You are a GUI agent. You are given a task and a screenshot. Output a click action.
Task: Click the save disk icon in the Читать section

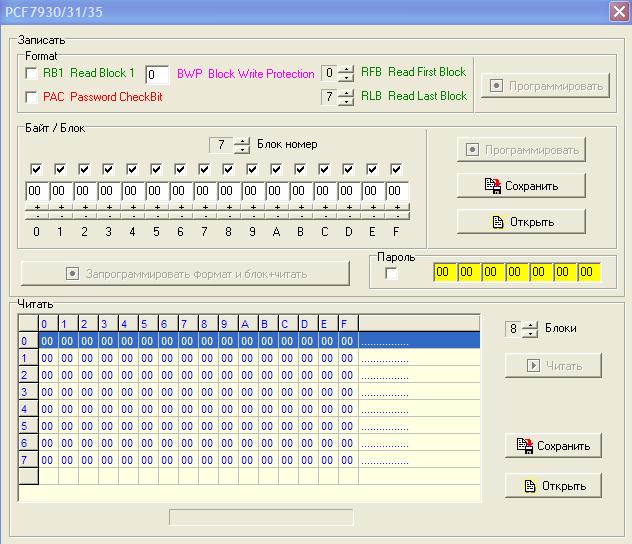(x=525, y=446)
